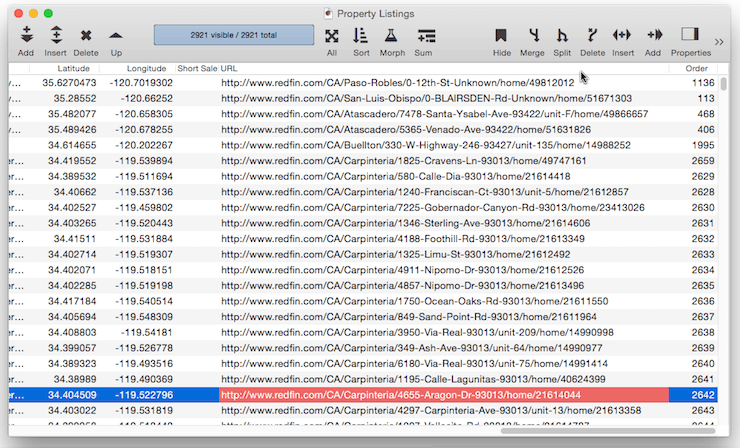Click longitude value -119.522796

coord(144,395)
